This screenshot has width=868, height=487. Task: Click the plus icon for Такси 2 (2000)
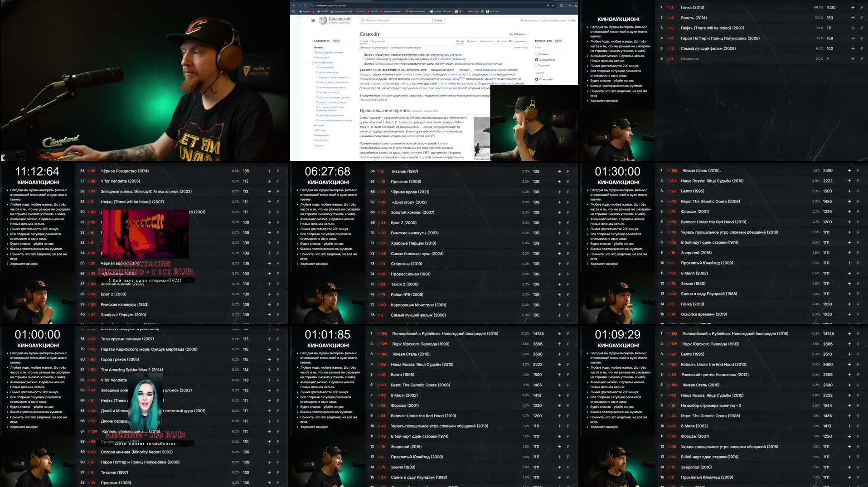coord(559,284)
